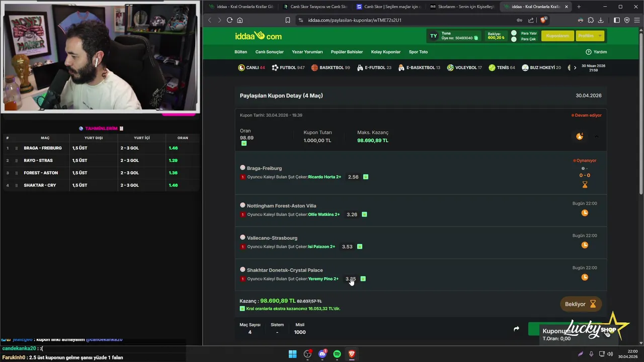Switch to the Canlı Skor Tarayıcısı browser tab
The image size is (644, 362).
pyautogui.click(x=315, y=7)
